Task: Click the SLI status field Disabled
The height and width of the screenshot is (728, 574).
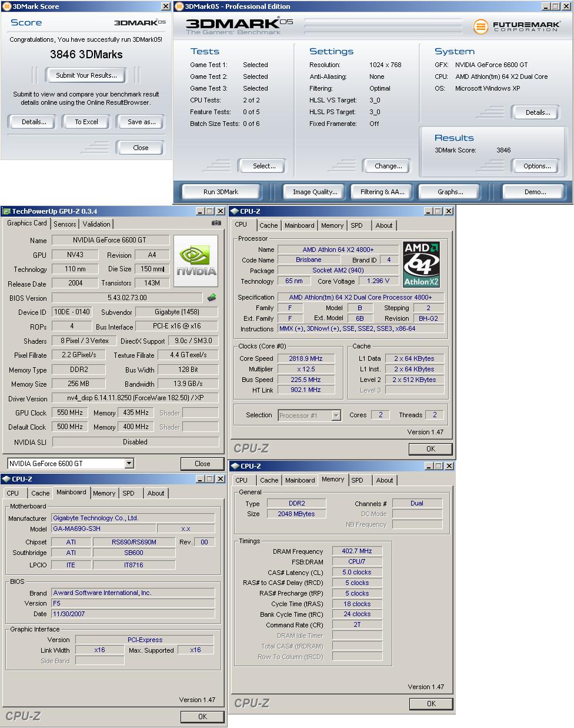Action: pyautogui.click(x=135, y=442)
